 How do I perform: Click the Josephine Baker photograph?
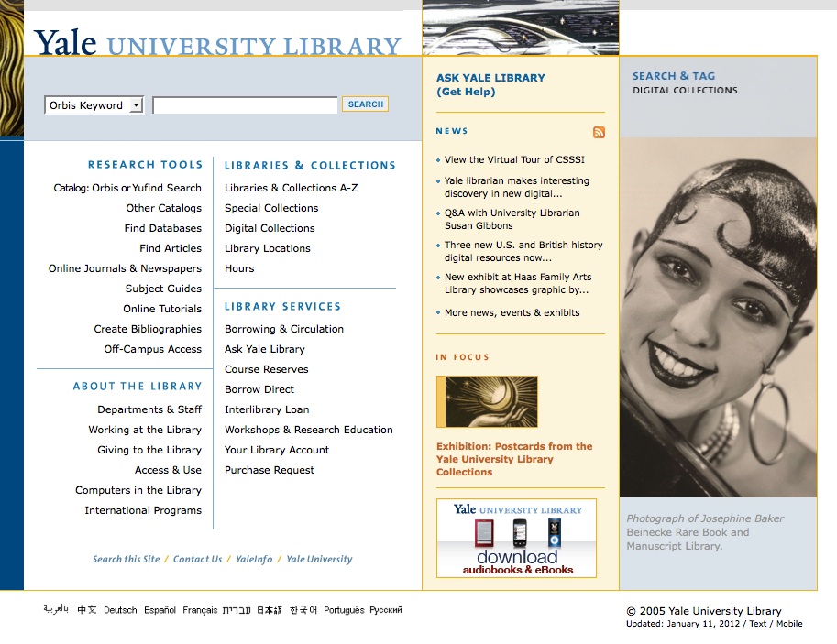(x=718, y=317)
